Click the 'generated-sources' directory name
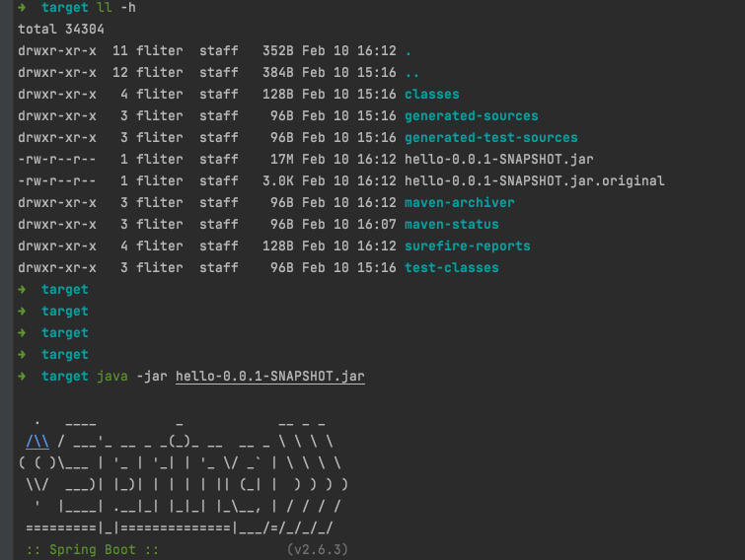The height and width of the screenshot is (560, 745). [472, 116]
